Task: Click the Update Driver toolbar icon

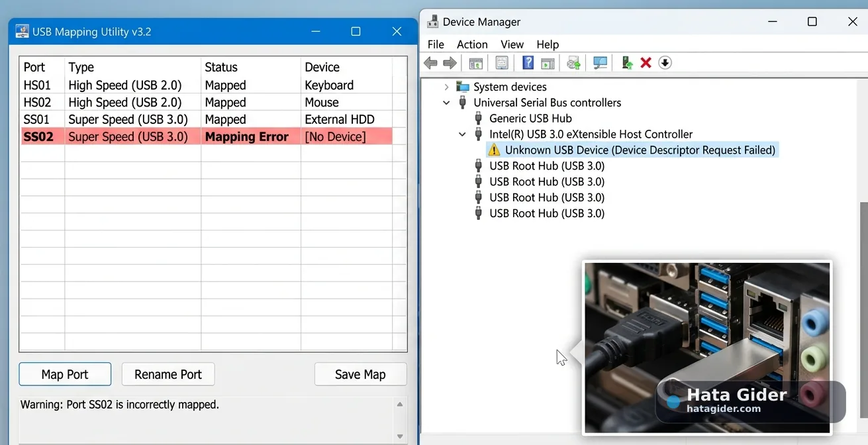Action: (574, 63)
